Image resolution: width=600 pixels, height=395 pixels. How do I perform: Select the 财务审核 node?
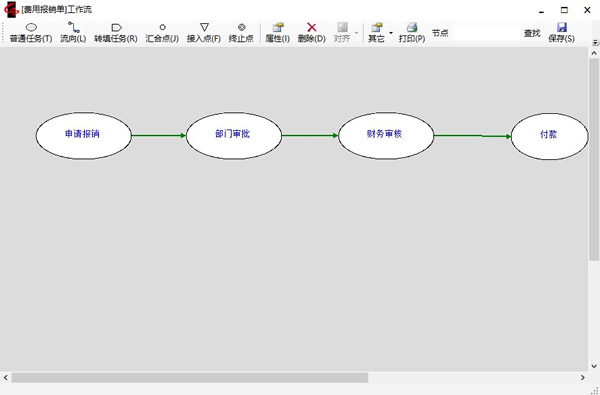click(386, 135)
